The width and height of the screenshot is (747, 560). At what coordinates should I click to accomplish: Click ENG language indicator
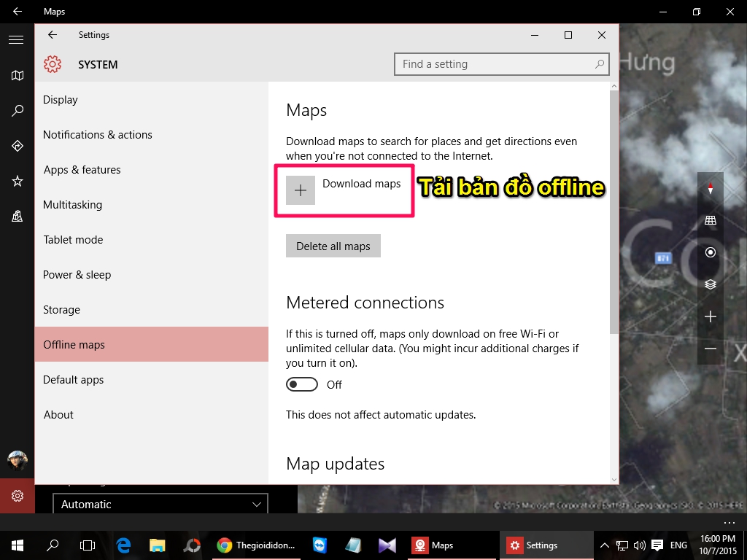(678, 545)
